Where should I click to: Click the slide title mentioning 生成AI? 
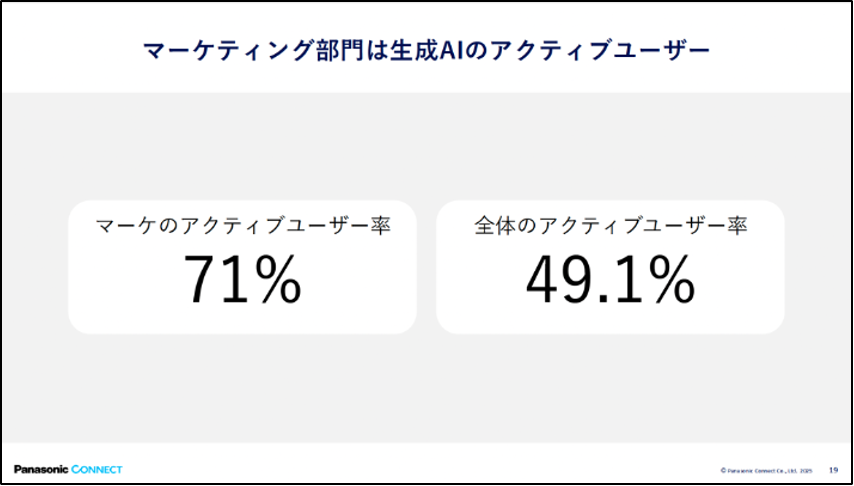[426, 52]
